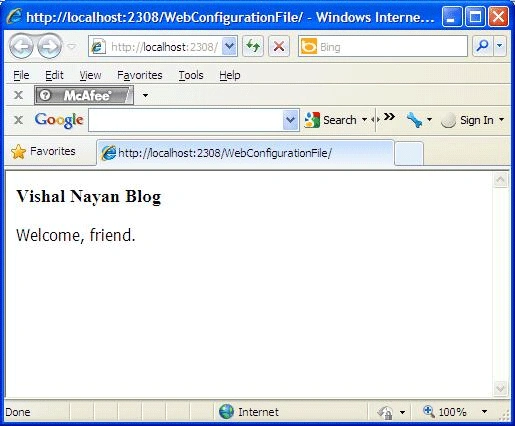
Task: Open the Google Search options arrow
Action: pyautogui.click(x=364, y=120)
